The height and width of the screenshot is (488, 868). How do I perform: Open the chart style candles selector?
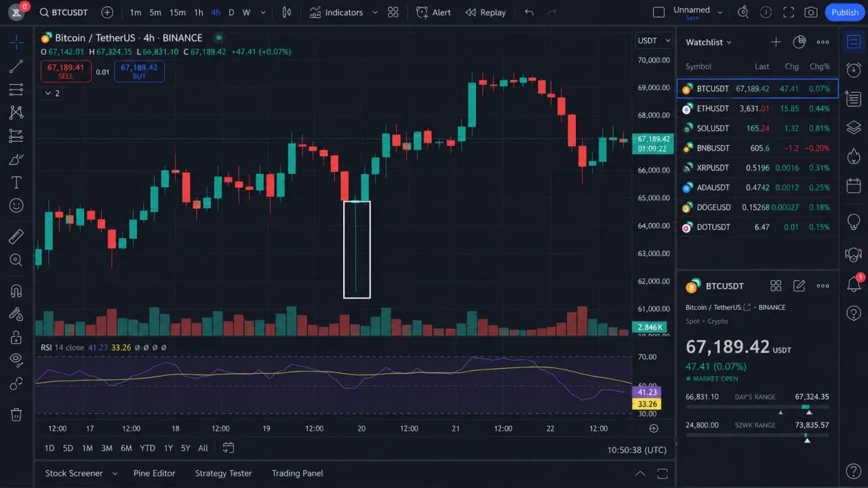pos(287,12)
